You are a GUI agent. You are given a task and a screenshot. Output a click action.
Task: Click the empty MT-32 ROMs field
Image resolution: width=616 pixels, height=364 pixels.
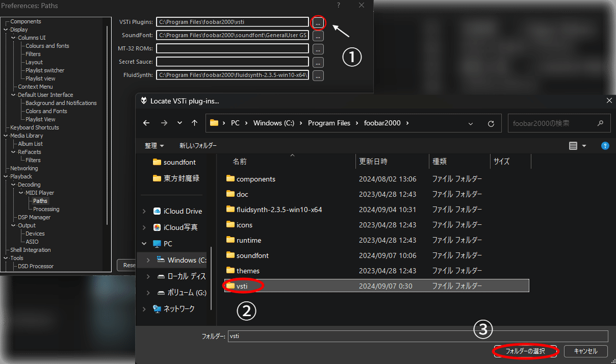pyautogui.click(x=233, y=49)
